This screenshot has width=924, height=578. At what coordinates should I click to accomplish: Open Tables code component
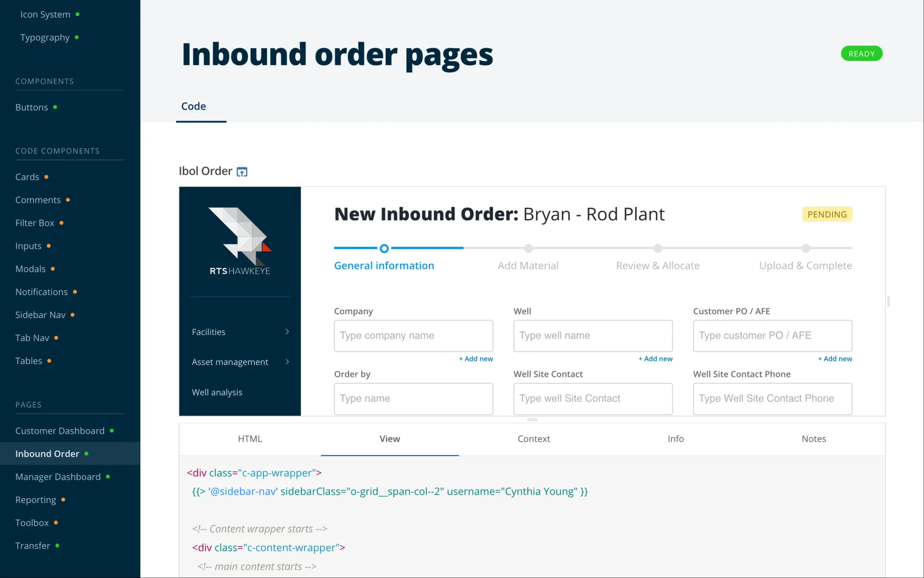[x=29, y=361]
